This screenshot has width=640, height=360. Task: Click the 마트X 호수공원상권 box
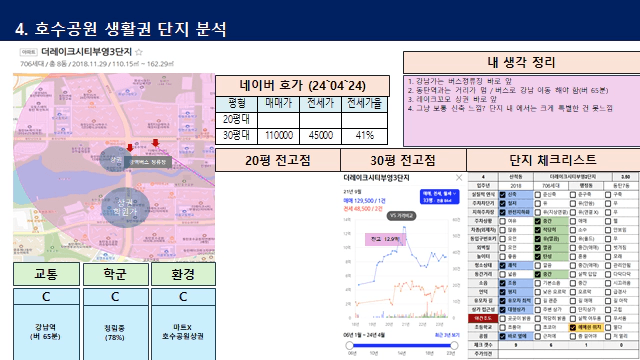183,332
